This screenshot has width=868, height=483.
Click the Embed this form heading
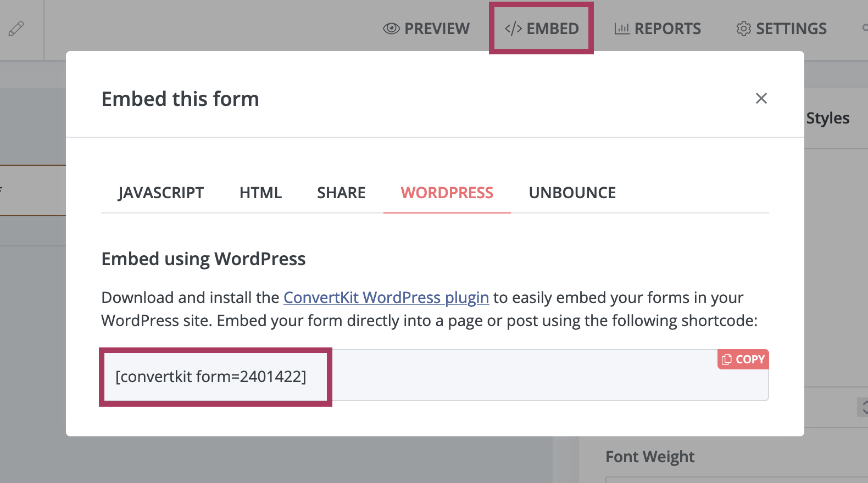pyautogui.click(x=180, y=99)
